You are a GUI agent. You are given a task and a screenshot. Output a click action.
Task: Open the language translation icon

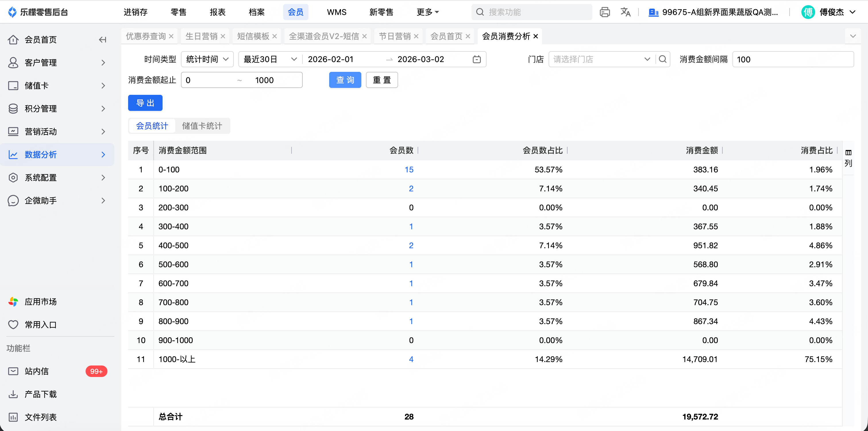point(625,12)
